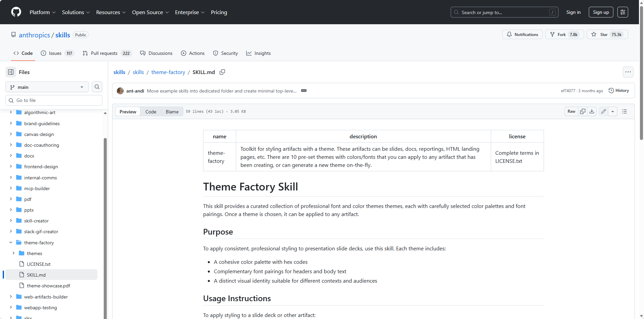This screenshot has height=319, width=644.
Task: Collapse the Files side panel icon
Action: point(11,72)
